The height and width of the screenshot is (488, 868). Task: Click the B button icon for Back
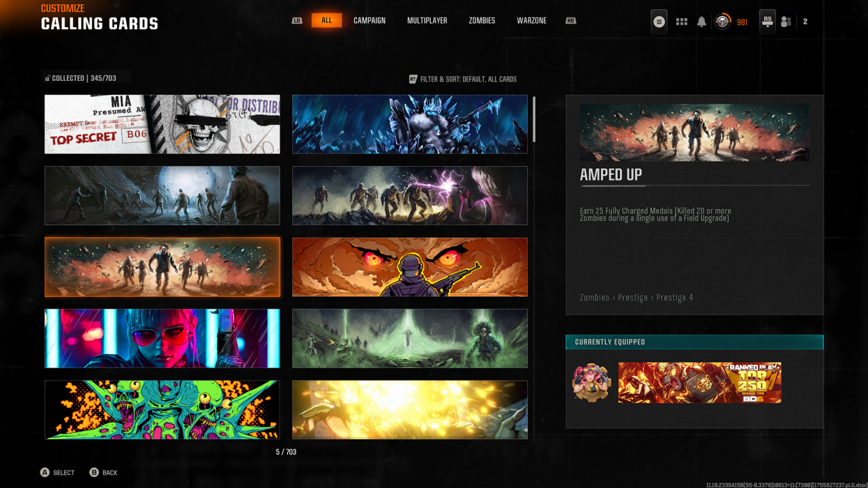94,472
